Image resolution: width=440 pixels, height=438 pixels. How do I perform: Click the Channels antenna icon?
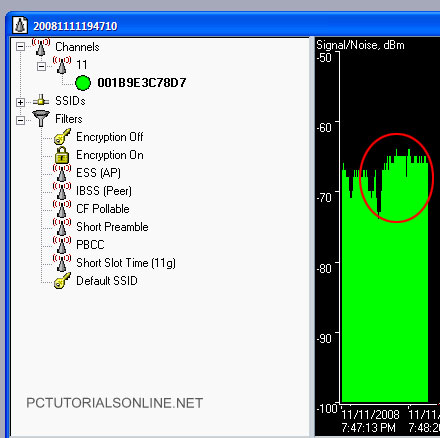(41, 47)
